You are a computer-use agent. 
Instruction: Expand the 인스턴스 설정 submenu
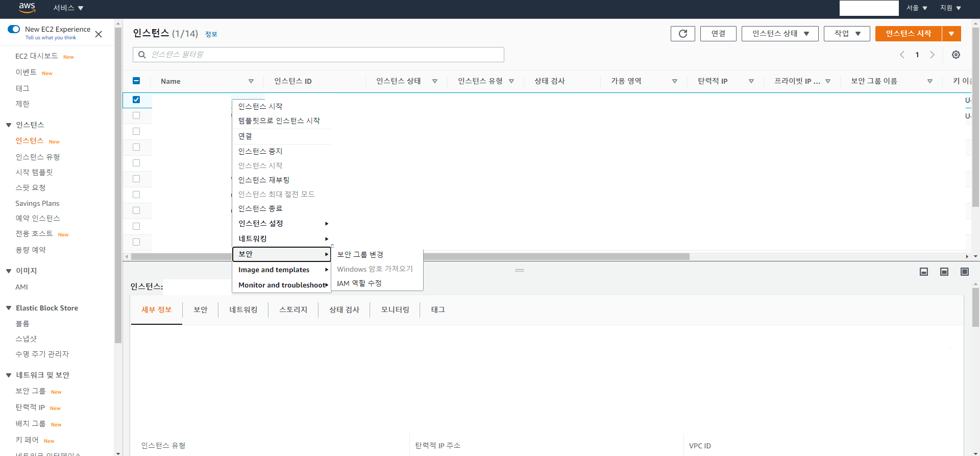[282, 224]
